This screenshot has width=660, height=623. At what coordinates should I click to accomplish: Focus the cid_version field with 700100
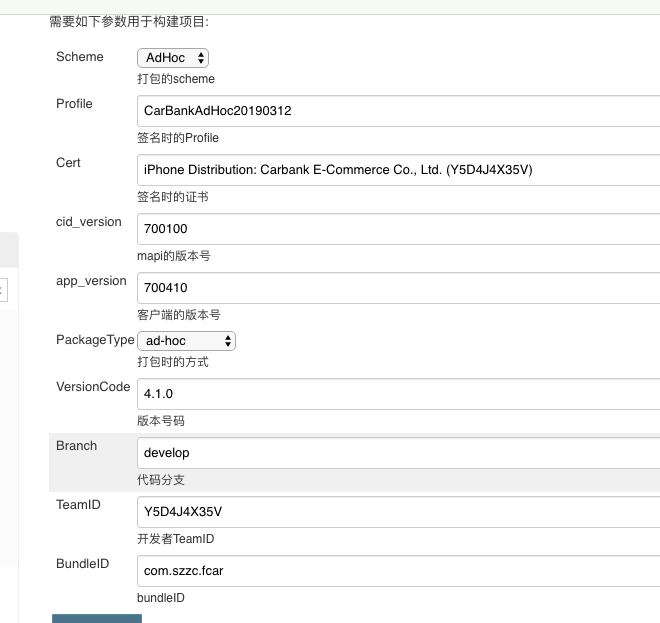pos(398,229)
